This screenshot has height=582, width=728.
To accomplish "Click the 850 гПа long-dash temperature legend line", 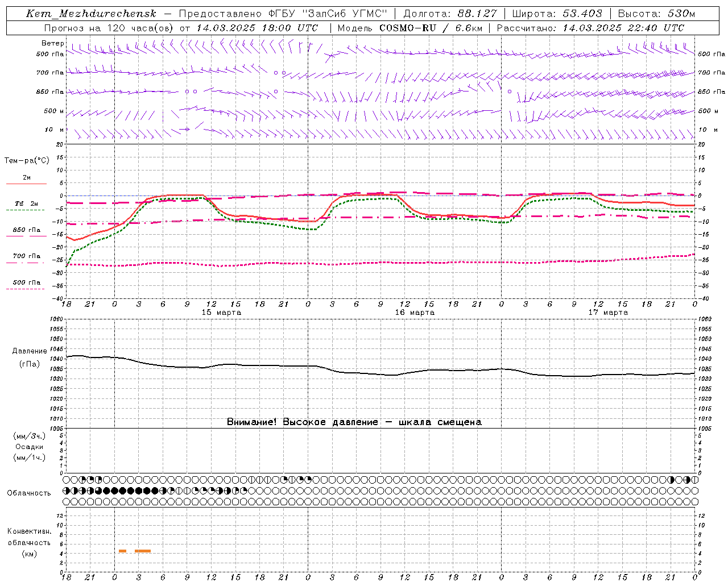I will [26, 236].
